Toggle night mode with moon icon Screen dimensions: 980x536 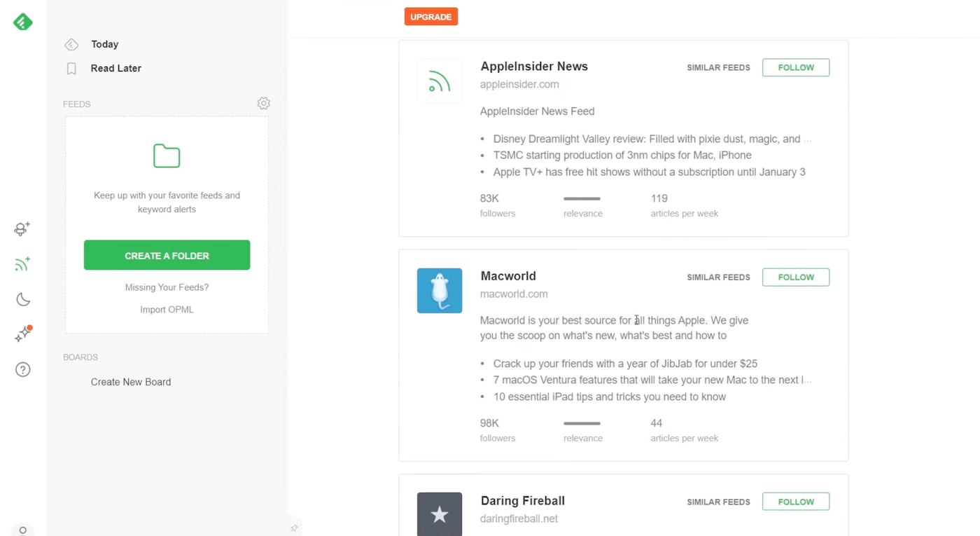(23, 300)
